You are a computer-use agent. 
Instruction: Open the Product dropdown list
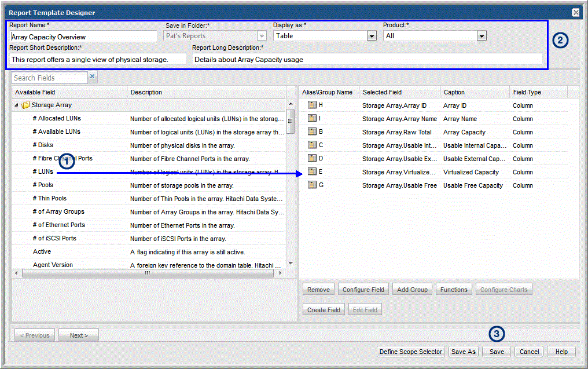[x=482, y=36]
